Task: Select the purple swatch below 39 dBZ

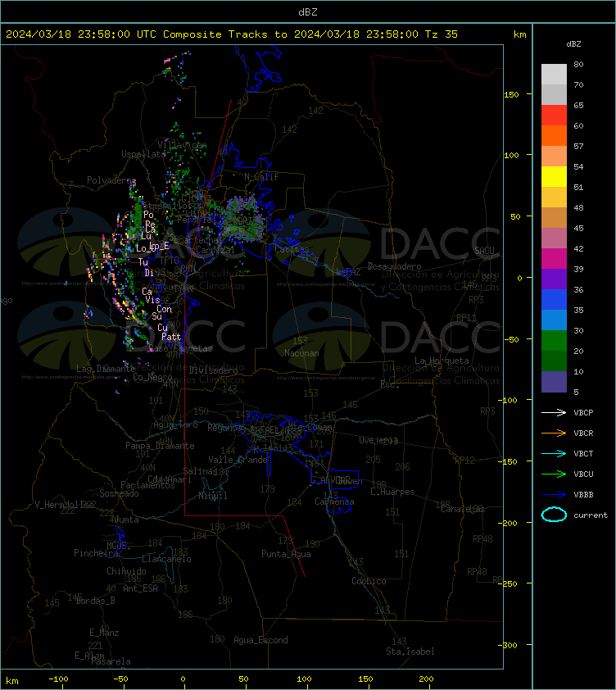Action: pos(554,279)
